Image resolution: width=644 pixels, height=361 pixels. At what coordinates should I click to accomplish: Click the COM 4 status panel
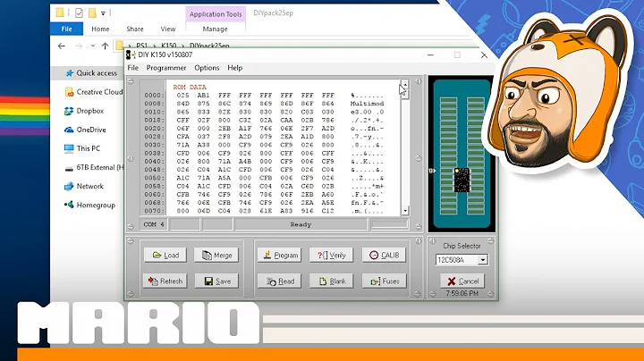click(x=154, y=224)
